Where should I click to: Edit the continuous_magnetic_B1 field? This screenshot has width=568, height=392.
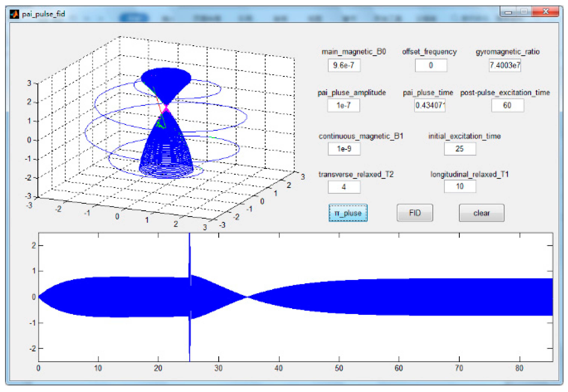pos(344,149)
